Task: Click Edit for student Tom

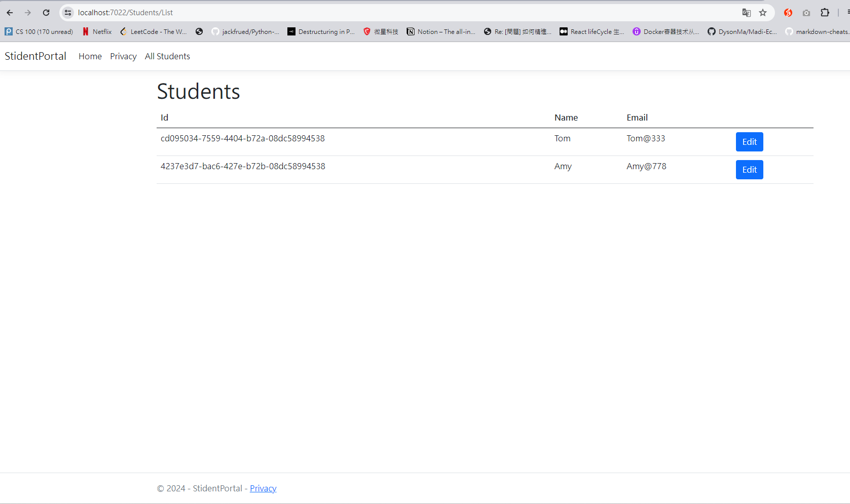Action: click(749, 142)
